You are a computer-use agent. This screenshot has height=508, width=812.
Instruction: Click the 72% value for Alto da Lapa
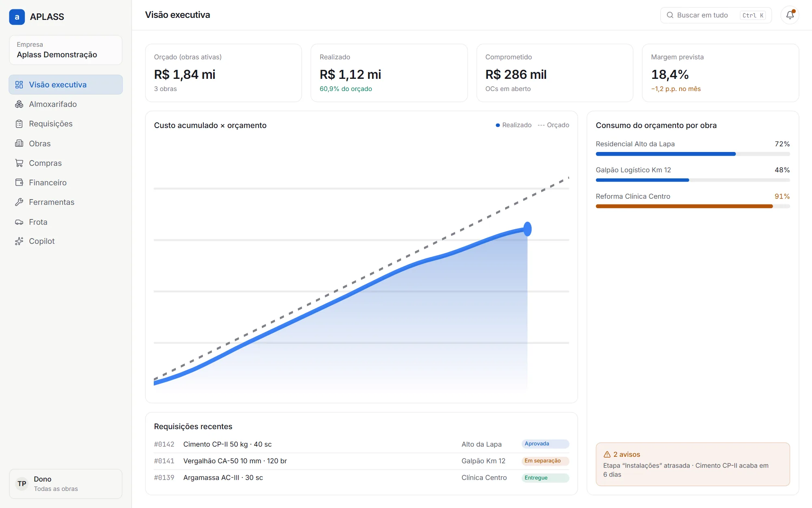tap(782, 144)
